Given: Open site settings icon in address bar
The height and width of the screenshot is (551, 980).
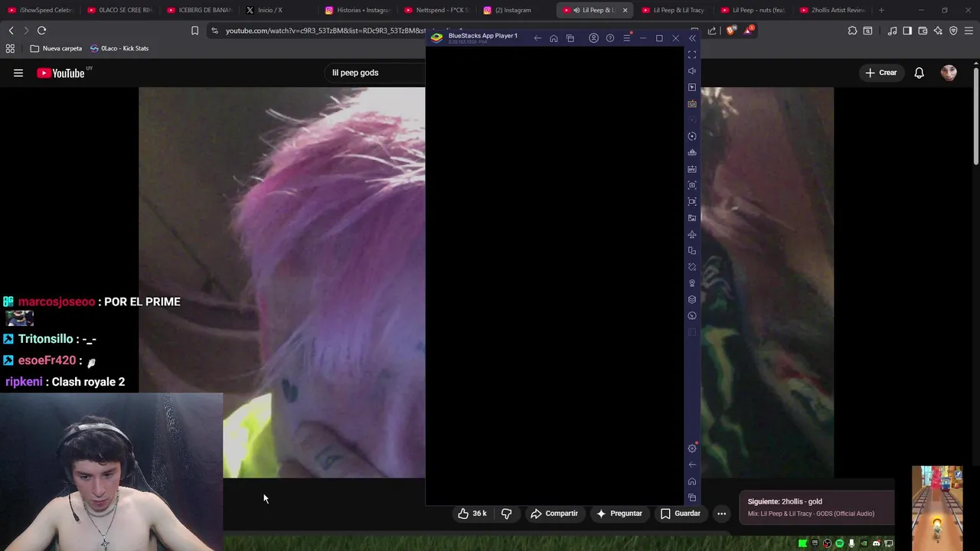Looking at the screenshot, I should coord(214,31).
